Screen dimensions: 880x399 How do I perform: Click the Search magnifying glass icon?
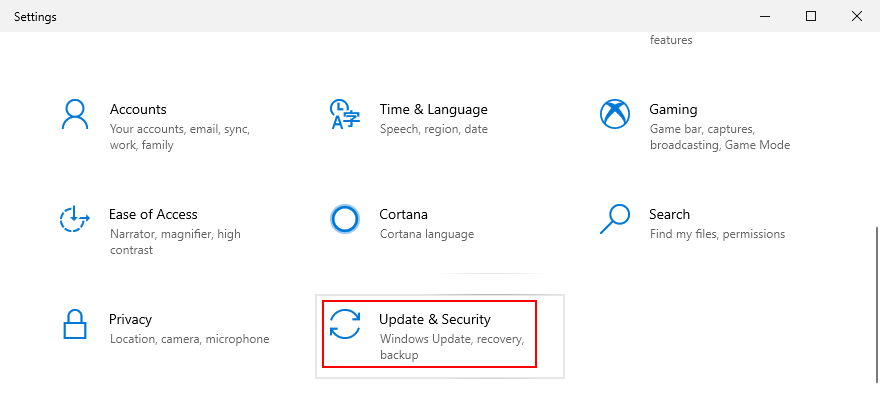pos(615,219)
